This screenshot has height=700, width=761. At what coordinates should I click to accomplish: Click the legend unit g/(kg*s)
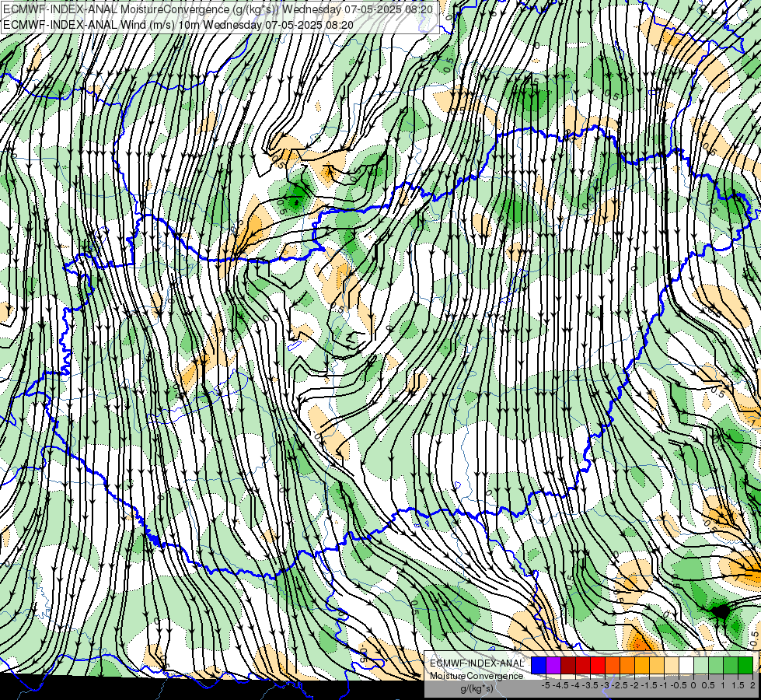476,688
